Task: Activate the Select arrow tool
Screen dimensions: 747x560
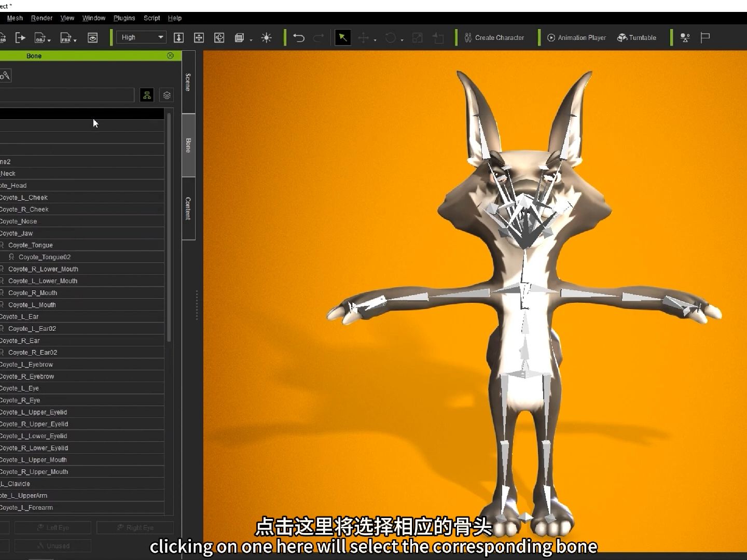Action: (x=342, y=37)
